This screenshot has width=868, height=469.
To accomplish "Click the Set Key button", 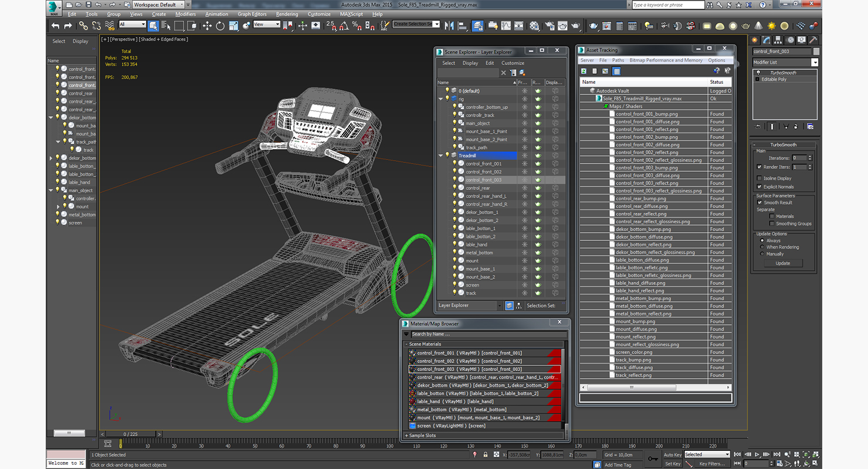I will 673,463.
